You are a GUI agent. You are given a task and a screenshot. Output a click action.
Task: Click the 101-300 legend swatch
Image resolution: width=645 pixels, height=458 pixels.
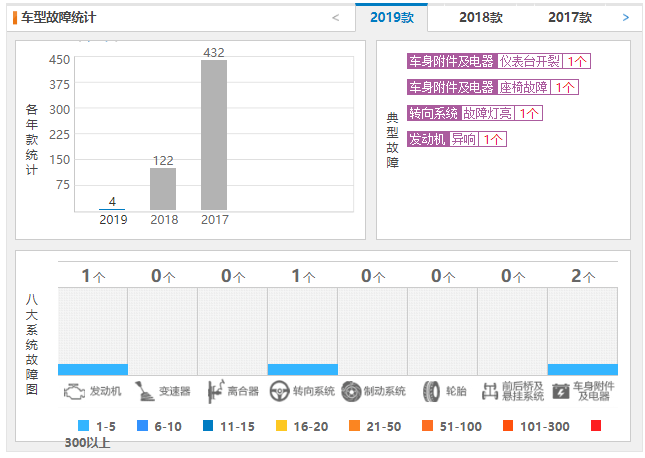tap(508, 425)
